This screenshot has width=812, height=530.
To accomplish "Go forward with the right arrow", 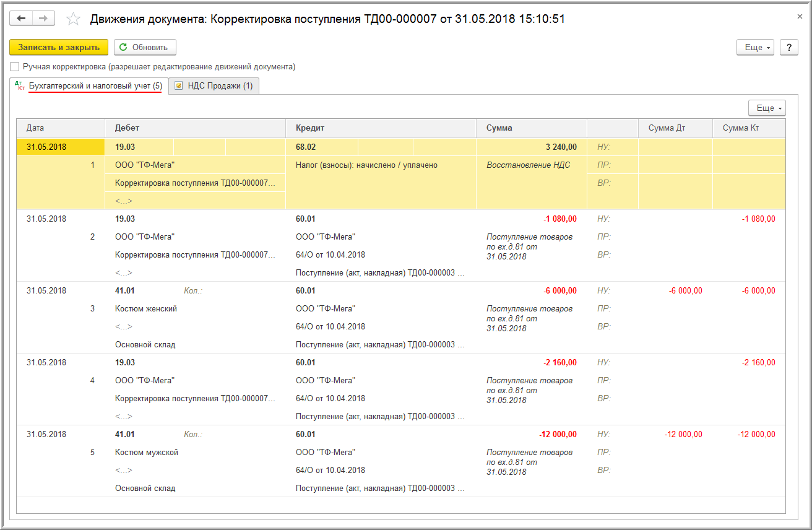I will point(43,19).
